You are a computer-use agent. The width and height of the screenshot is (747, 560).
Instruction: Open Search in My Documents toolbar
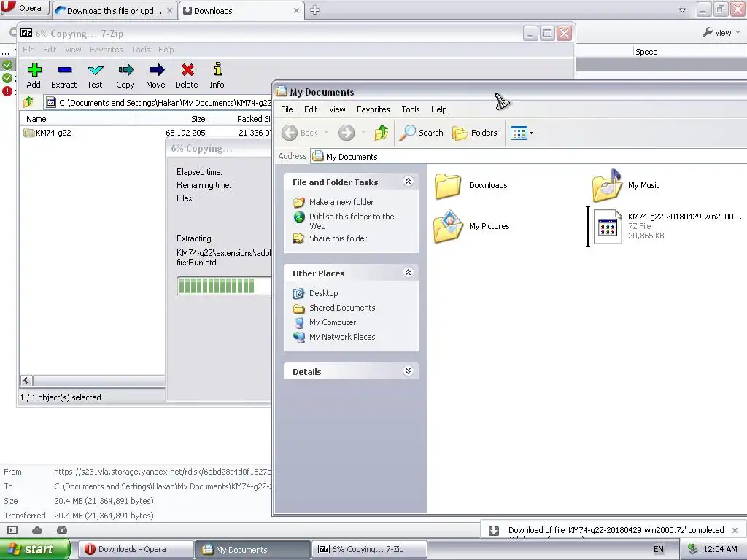click(x=421, y=133)
